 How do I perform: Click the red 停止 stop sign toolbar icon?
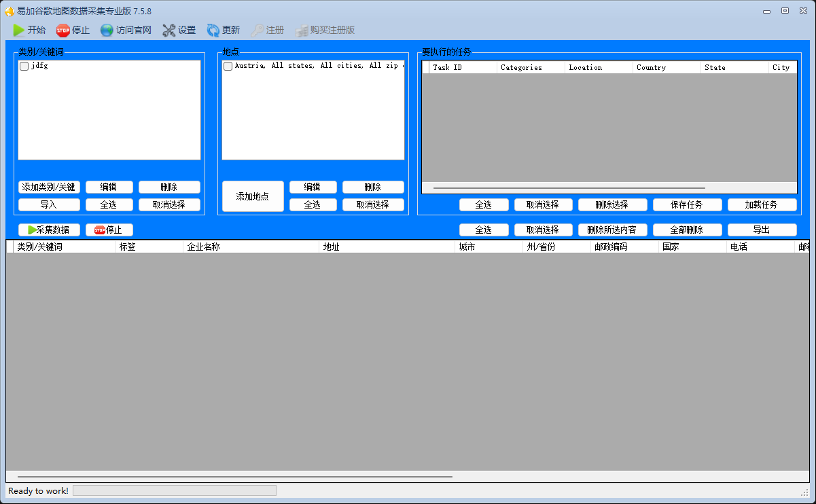pyautogui.click(x=63, y=30)
